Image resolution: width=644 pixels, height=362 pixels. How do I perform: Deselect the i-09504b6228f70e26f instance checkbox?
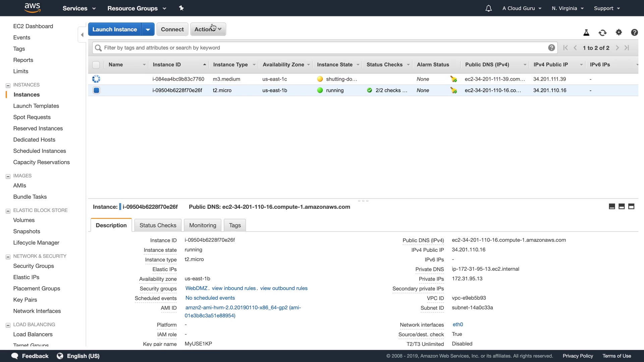coord(96,90)
